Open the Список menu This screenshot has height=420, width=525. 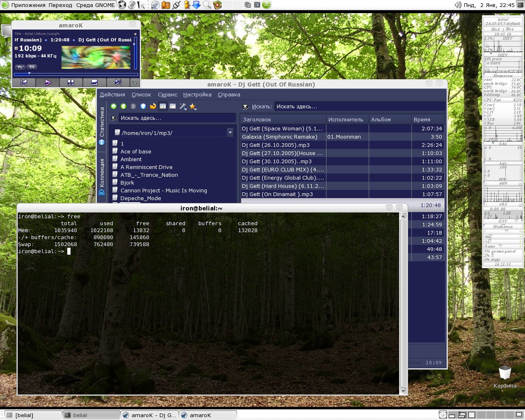click(141, 95)
